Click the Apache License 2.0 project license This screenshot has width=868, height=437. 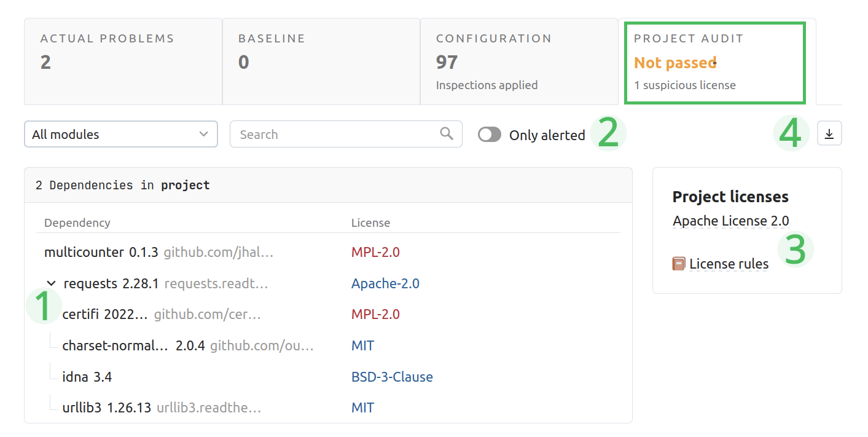pyautogui.click(x=730, y=221)
